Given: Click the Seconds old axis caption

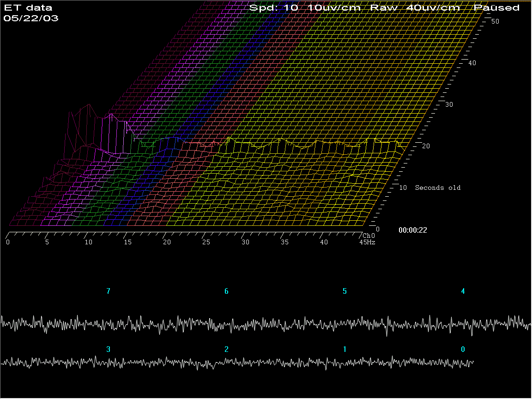Looking at the screenshot, I should (437, 187).
